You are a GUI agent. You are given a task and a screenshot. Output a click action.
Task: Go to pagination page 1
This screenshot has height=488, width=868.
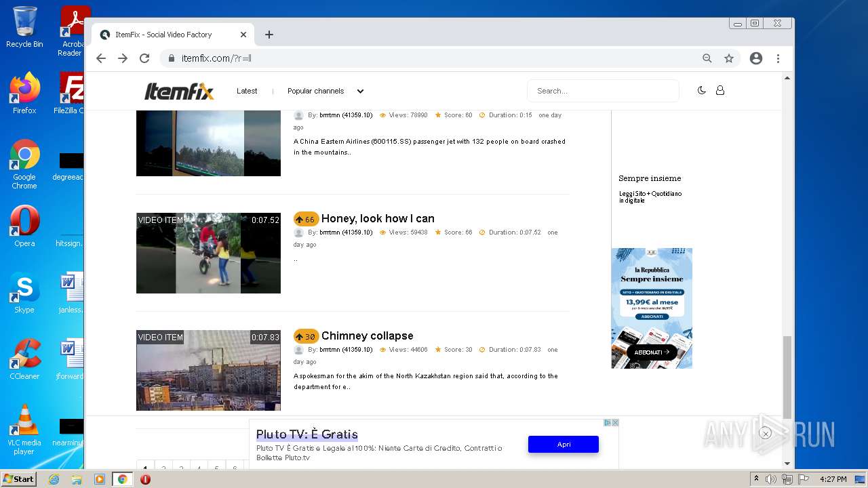pyautogui.click(x=145, y=467)
